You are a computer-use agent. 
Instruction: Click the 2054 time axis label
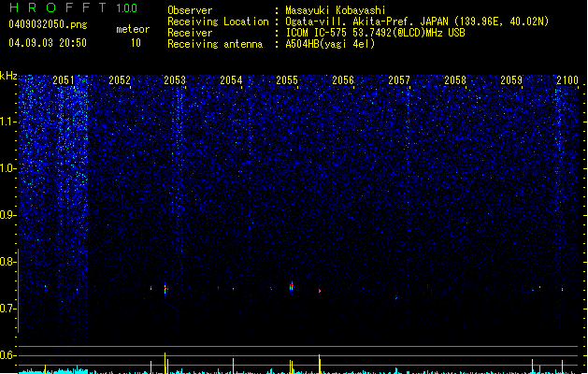(x=231, y=80)
